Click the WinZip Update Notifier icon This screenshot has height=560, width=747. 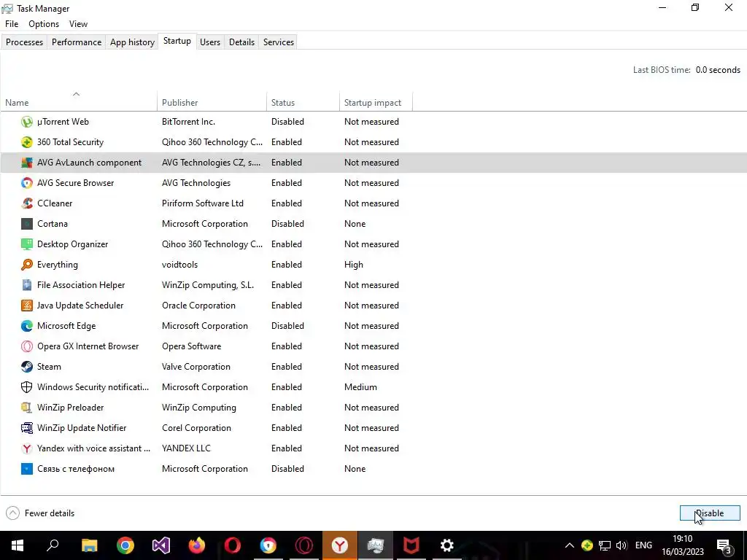click(x=27, y=428)
